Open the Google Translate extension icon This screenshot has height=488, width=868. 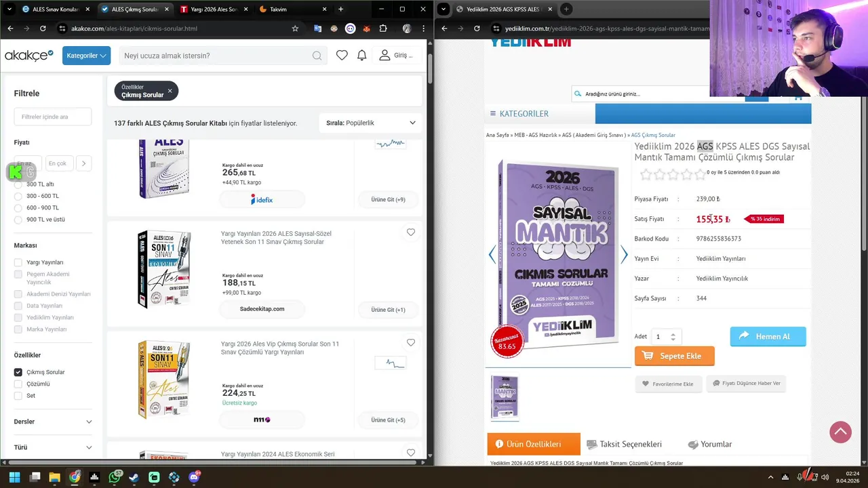click(317, 28)
